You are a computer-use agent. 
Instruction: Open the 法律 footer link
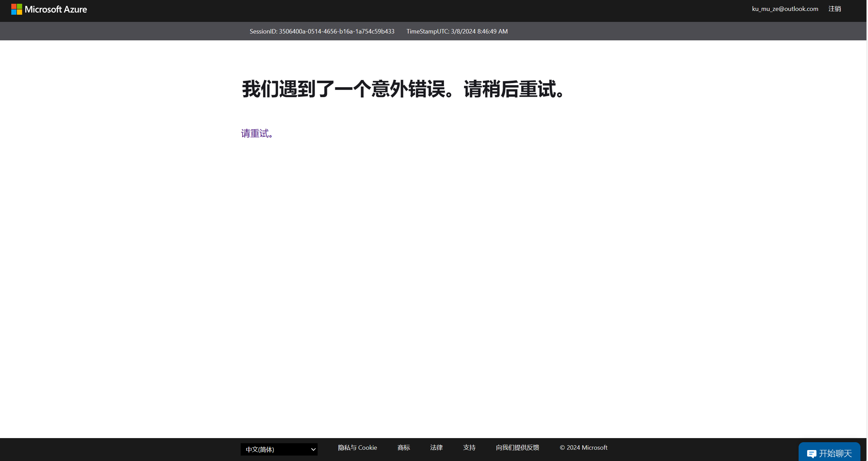pos(436,448)
